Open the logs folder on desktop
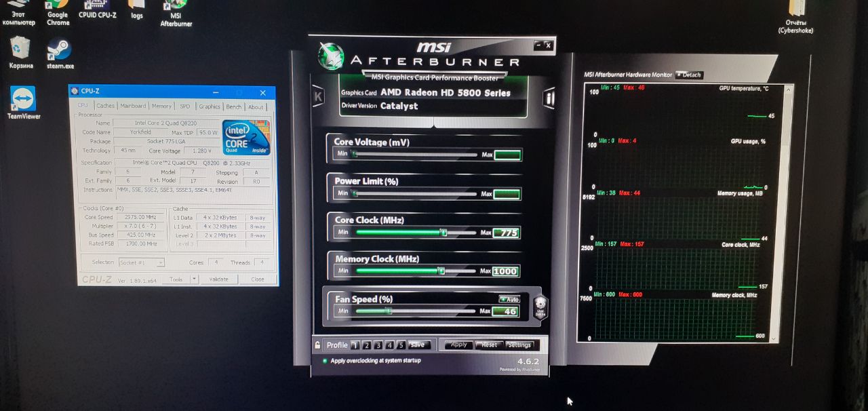Viewport: 868px width, 411px height. coord(137,9)
